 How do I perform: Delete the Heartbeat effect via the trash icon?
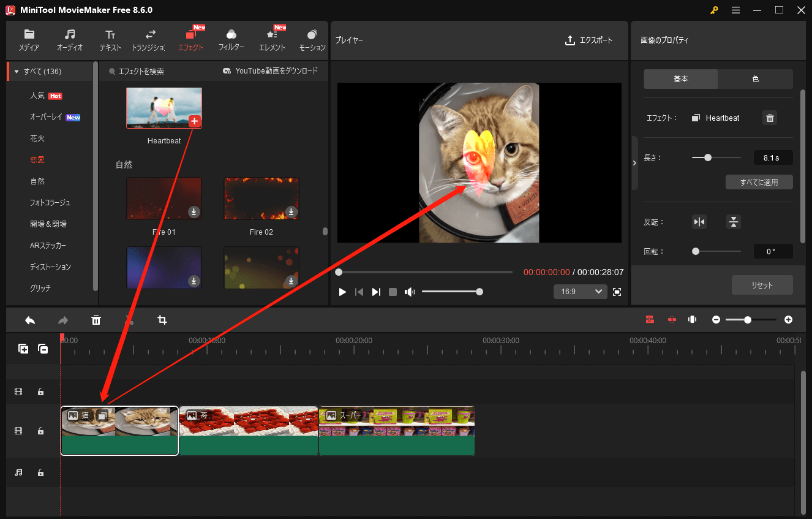click(x=770, y=118)
